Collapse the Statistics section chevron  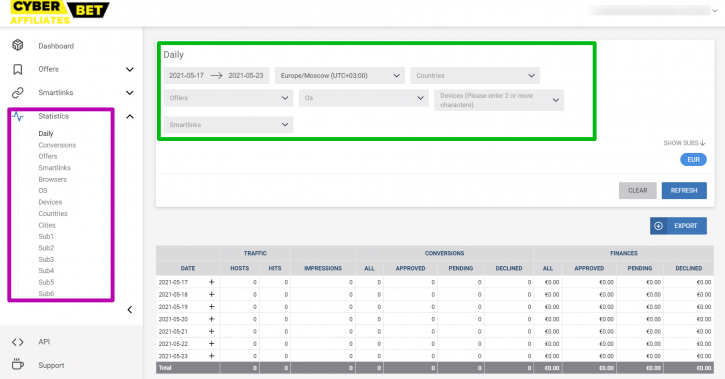130,116
